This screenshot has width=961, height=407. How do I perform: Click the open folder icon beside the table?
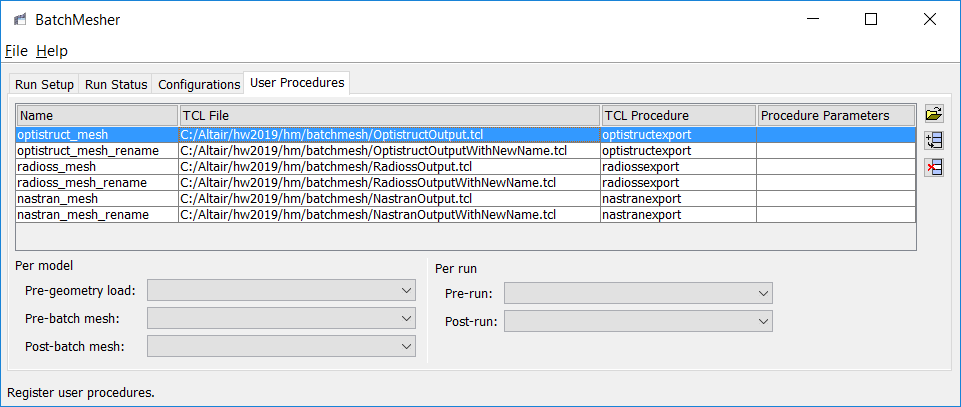[934, 114]
